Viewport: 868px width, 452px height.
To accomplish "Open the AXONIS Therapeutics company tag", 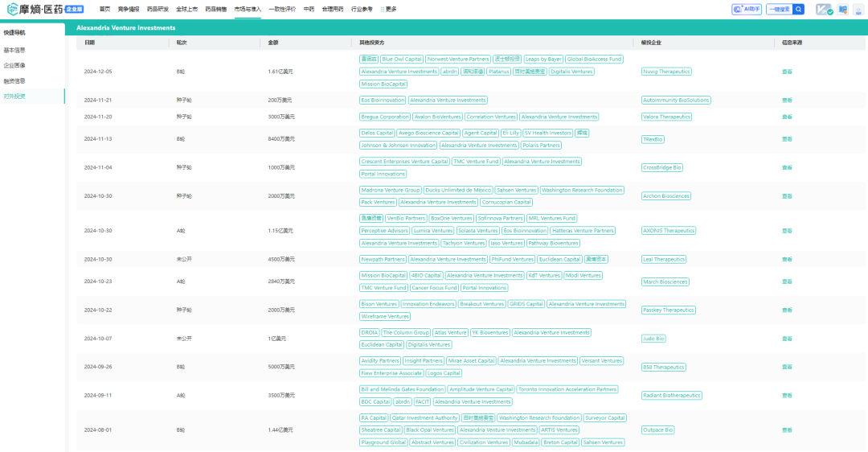I will click(669, 231).
